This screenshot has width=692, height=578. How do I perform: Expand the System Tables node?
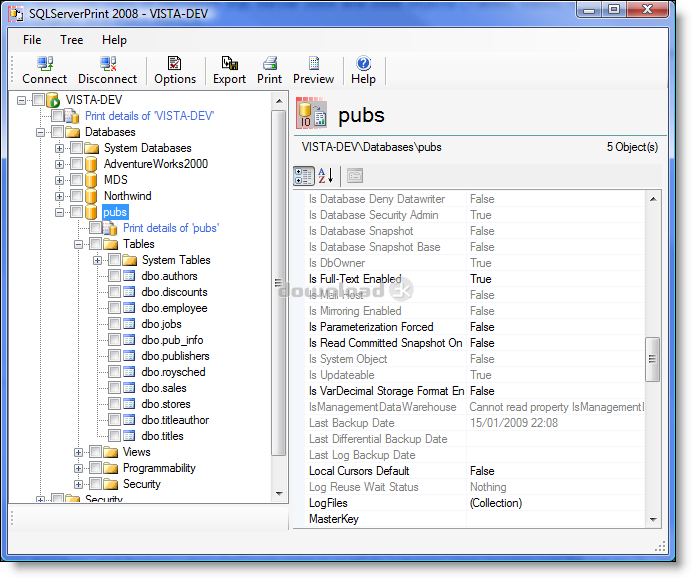coord(97,261)
